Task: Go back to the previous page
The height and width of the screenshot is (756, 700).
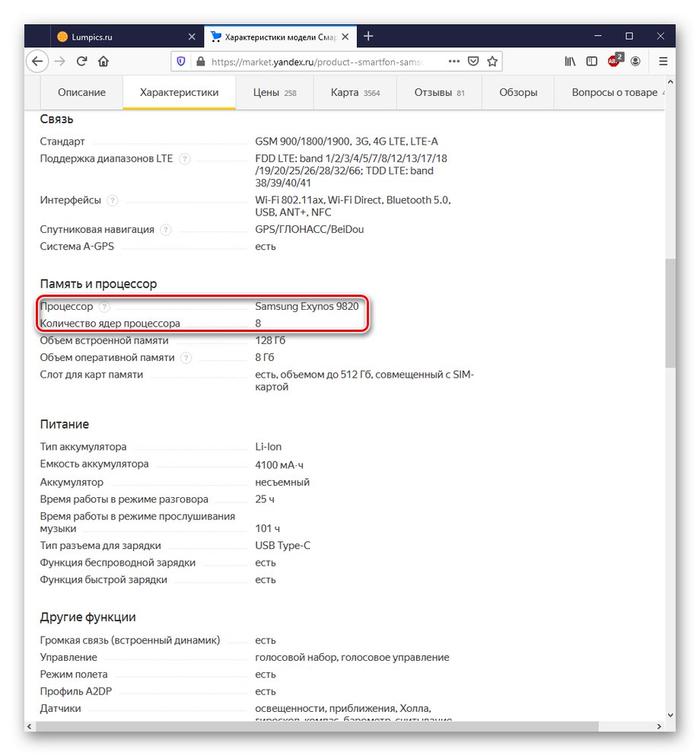Action: [x=37, y=61]
